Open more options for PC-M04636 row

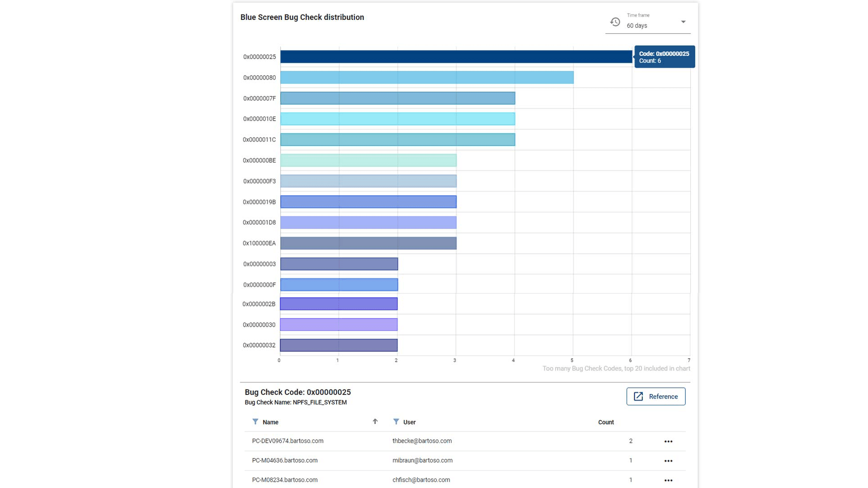coord(668,461)
